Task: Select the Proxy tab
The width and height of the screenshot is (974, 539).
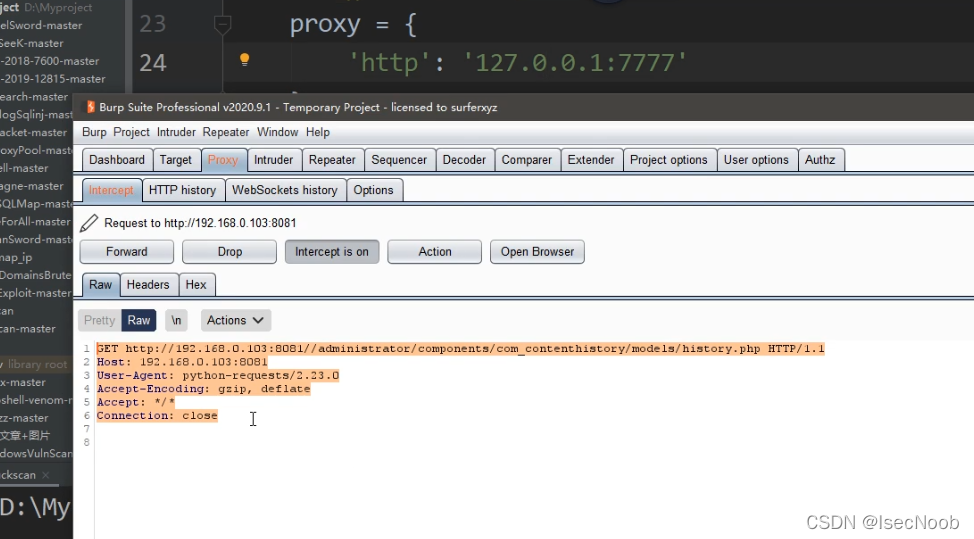Action: click(x=223, y=160)
